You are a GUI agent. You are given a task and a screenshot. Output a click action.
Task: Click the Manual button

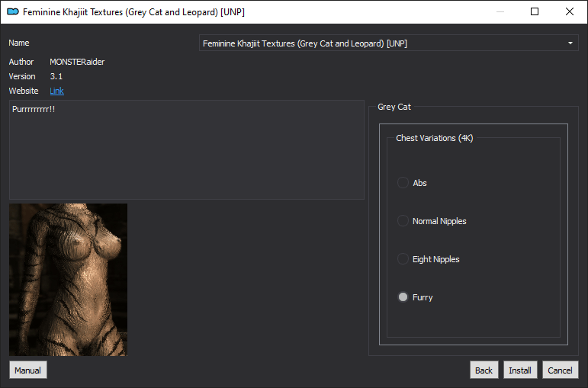pyautogui.click(x=27, y=370)
